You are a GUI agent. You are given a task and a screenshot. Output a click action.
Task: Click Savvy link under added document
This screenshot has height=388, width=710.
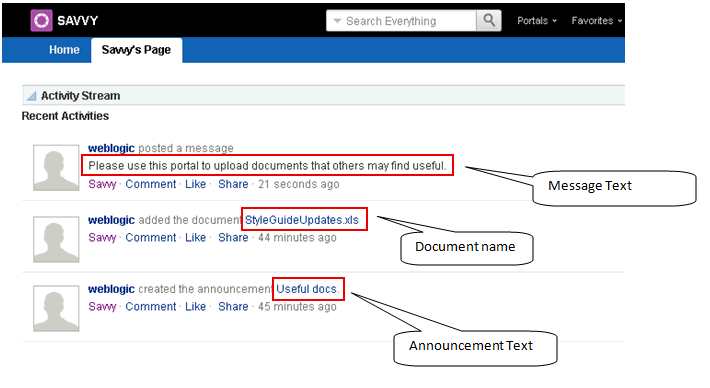coord(102,238)
